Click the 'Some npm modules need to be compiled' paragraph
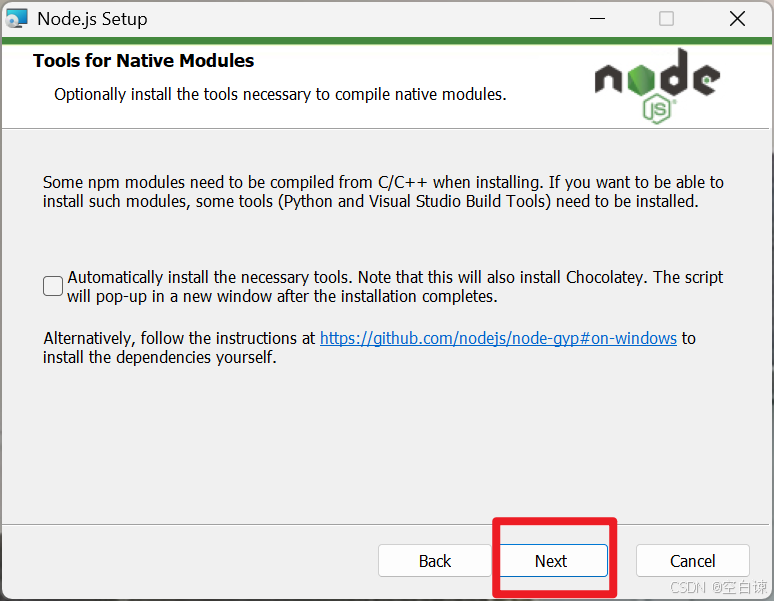This screenshot has width=774, height=601. (383, 192)
